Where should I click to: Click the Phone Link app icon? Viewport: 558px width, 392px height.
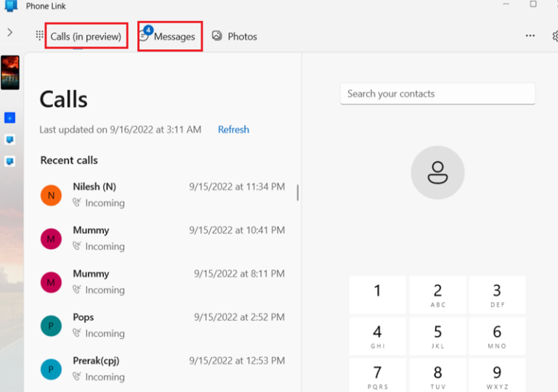(10, 6)
